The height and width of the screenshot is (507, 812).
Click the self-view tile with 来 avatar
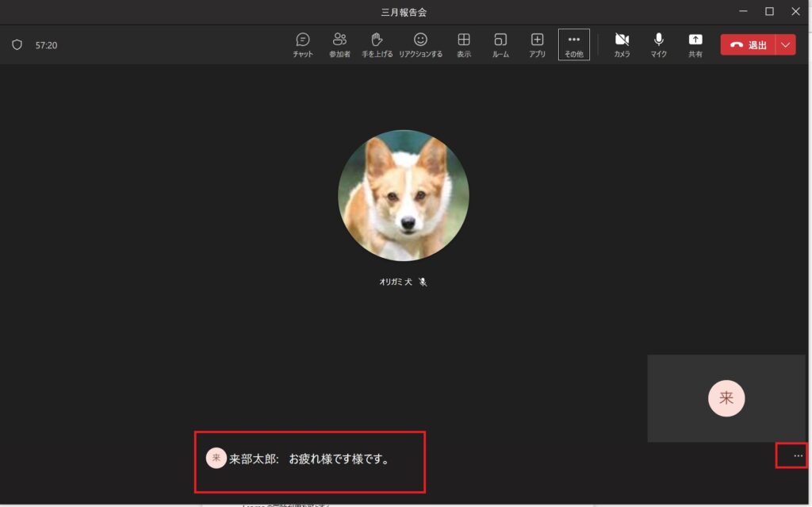(x=726, y=398)
